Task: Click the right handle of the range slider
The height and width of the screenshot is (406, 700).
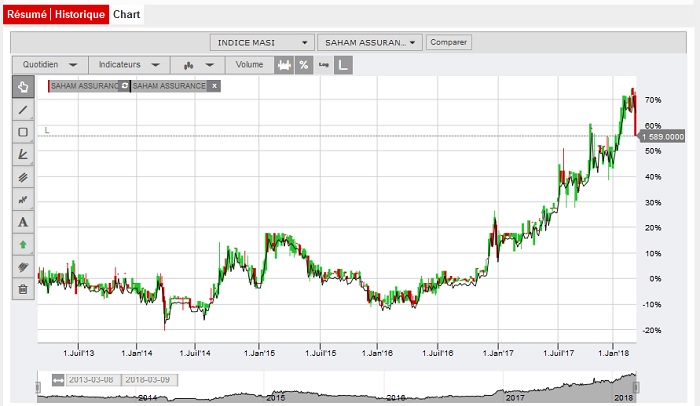Action: click(x=637, y=386)
